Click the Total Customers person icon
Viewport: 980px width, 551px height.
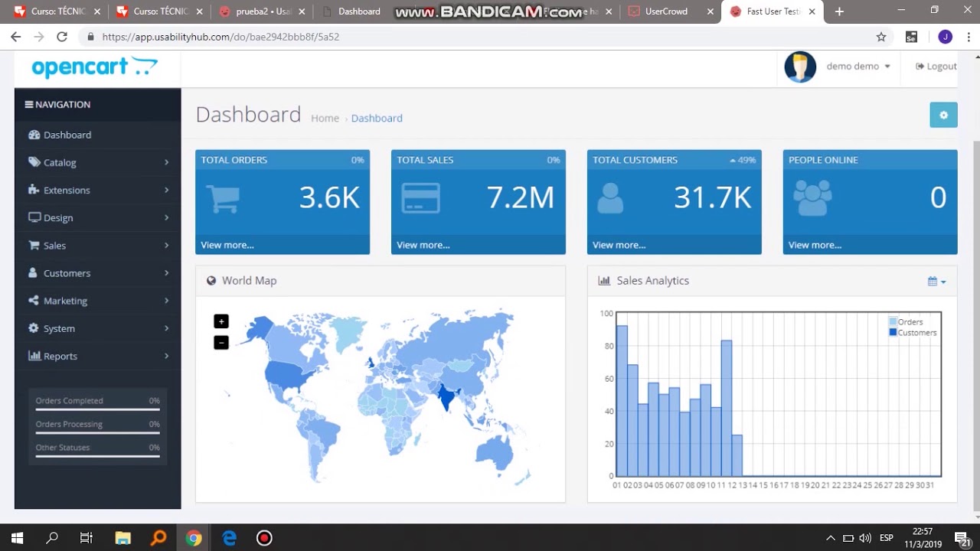click(x=610, y=198)
